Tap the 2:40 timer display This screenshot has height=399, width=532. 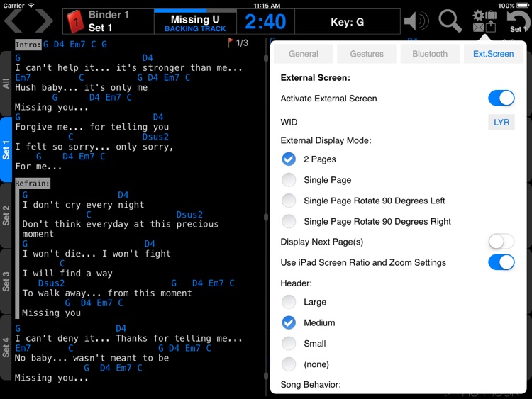point(265,22)
